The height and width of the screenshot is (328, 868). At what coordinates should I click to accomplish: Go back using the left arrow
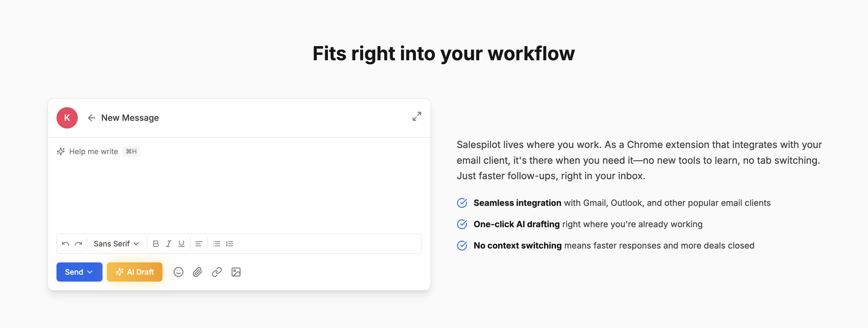pyautogui.click(x=91, y=118)
